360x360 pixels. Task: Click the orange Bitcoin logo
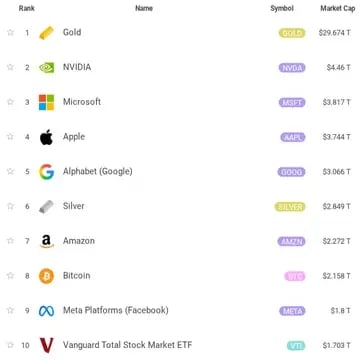tap(46, 276)
